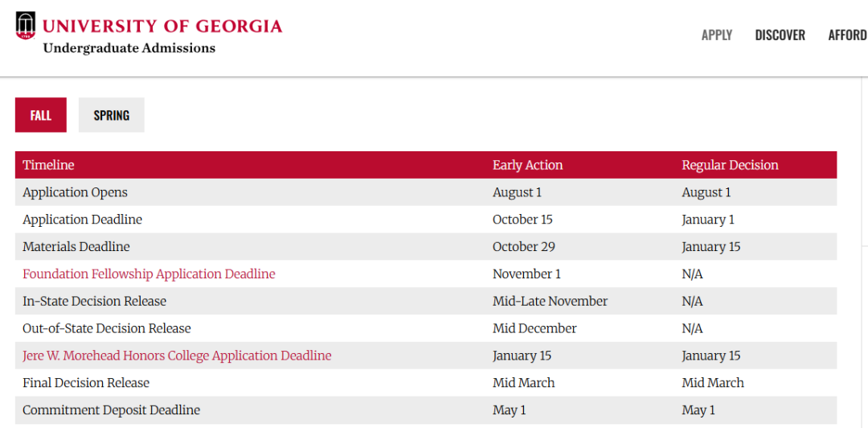This screenshot has height=428, width=868.
Task: Select the Regular Decision column header
Action: click(x=730, y=165)
